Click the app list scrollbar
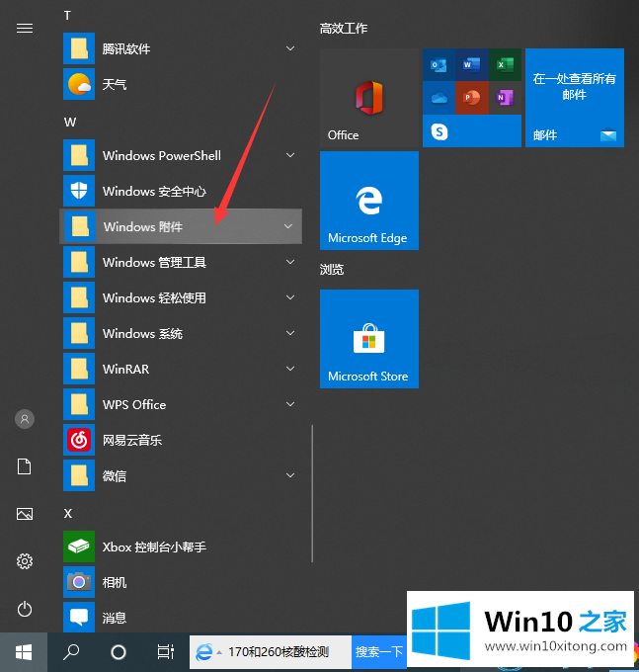 pyautogui.click(x=312, y=493)
